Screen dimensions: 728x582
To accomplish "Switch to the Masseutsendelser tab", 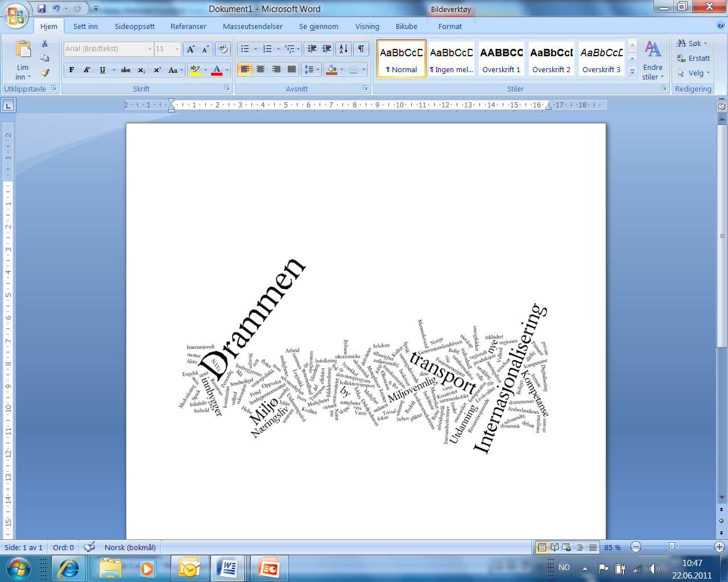I will tap(253, 26).
